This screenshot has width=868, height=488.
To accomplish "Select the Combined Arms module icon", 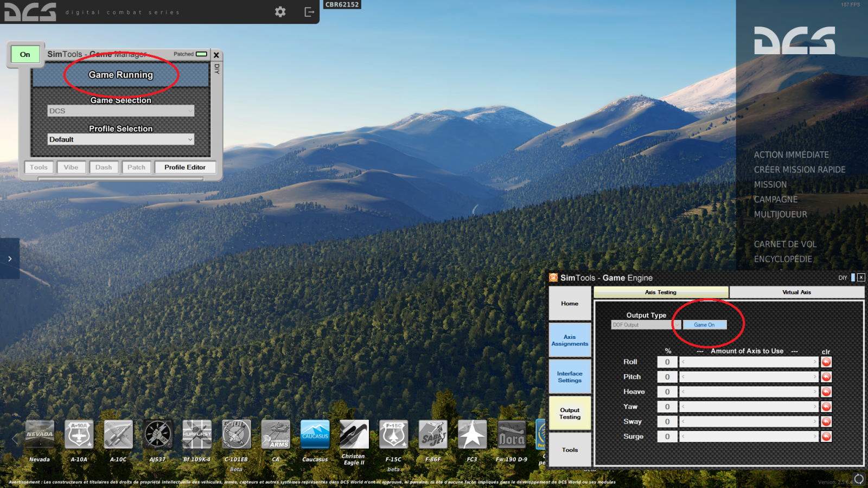I will (x=276, y=434).
